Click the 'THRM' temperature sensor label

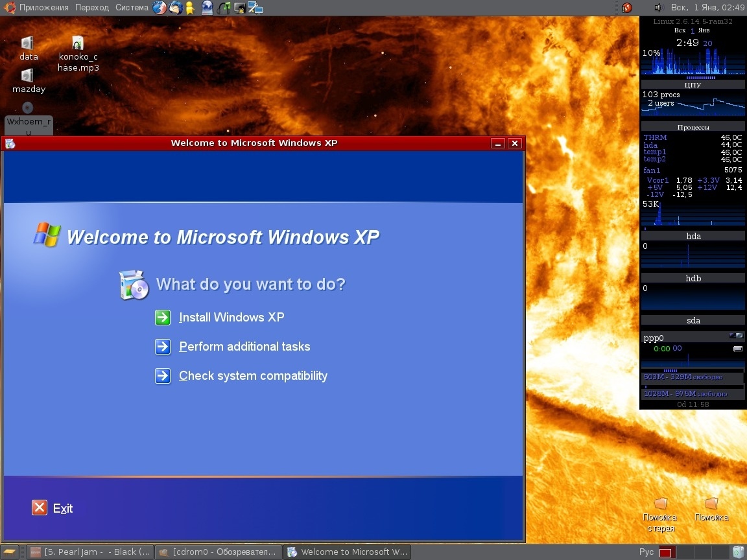(x=655, y=137)
